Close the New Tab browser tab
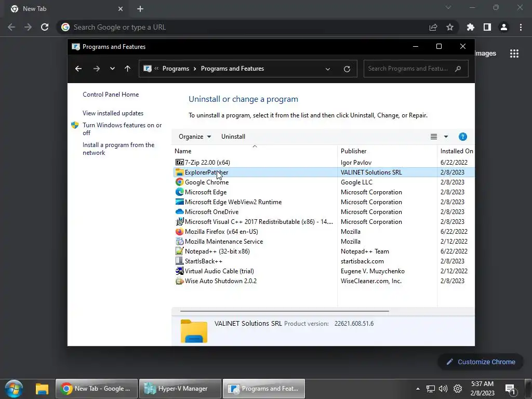The image size is (532, 399). [x=121, y=9]
